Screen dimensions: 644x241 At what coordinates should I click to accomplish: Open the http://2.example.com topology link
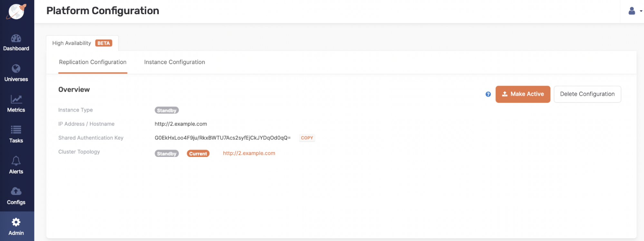pos(249,153)
